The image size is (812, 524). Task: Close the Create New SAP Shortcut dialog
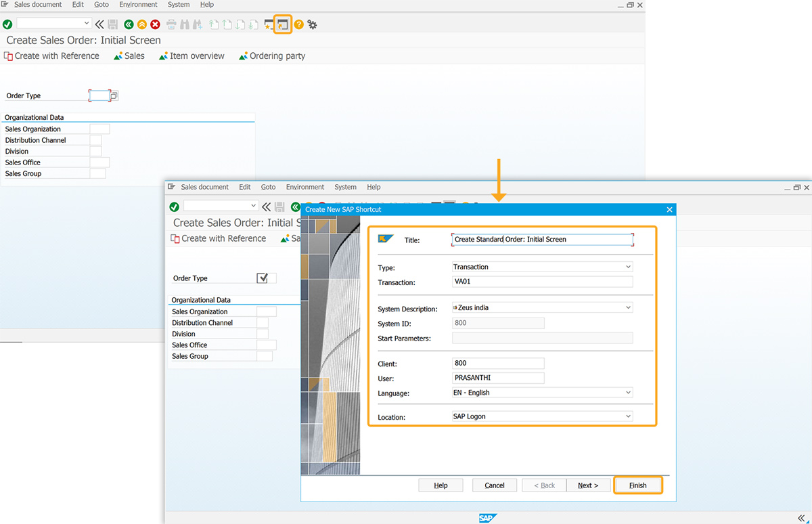(x=670, y=210)
